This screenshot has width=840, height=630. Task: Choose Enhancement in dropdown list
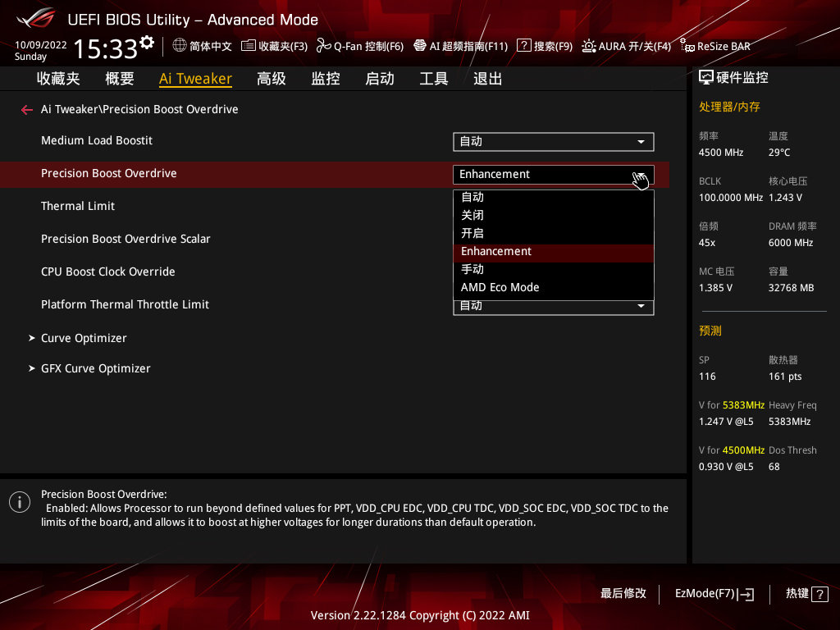[554, 252]
